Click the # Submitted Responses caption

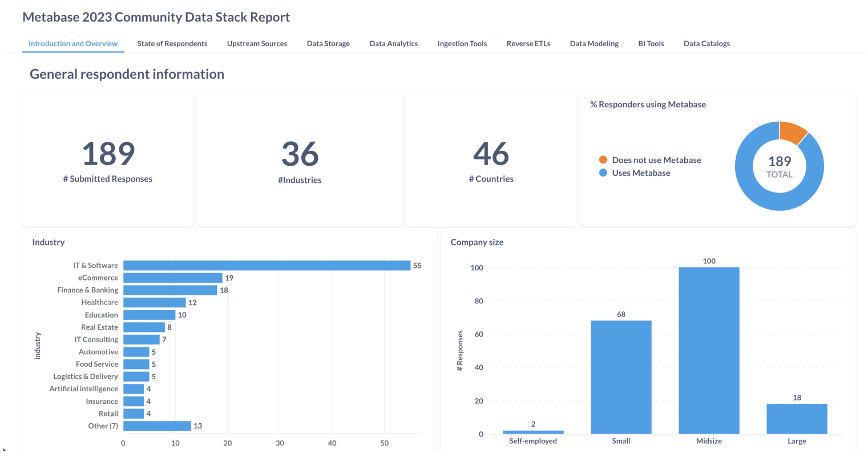(108, 179)
